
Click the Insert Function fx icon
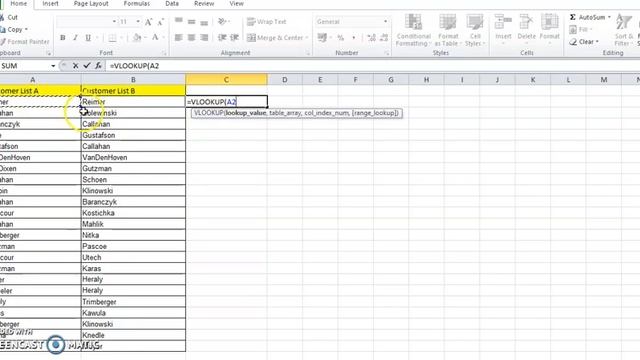(98, 65)
